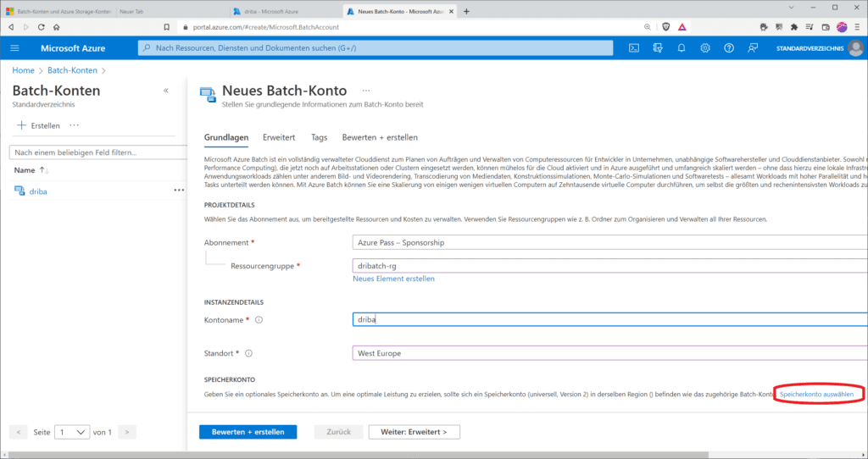Launch Azure Cloud Shell from header
Screen dimensions: 868x459
point(634,48)
